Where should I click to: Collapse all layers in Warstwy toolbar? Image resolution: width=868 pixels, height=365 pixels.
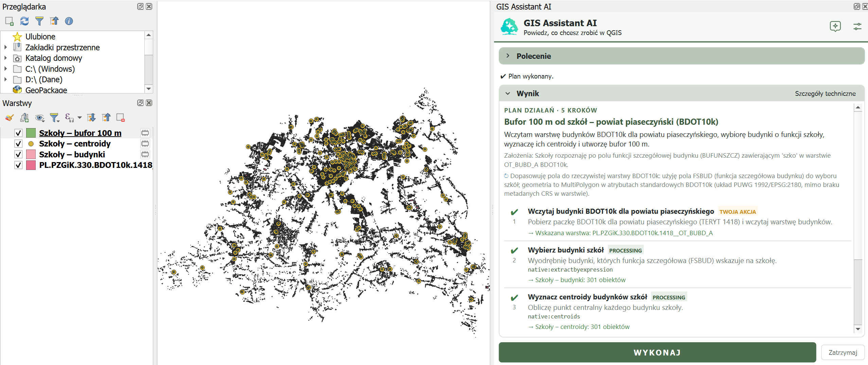pos(106,118)
